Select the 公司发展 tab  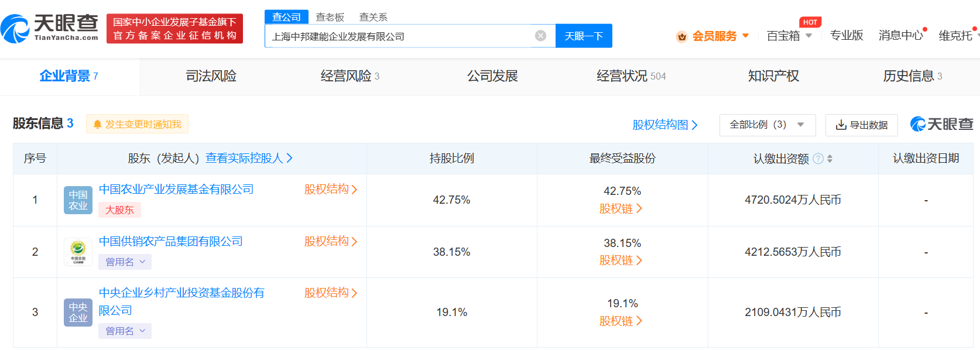tap(492, 76)
